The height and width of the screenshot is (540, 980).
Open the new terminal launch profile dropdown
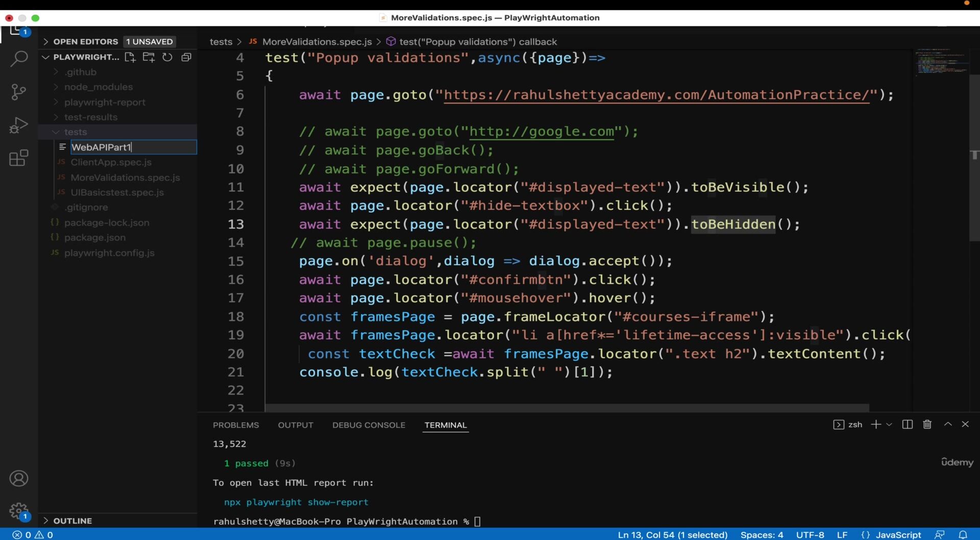889,425
